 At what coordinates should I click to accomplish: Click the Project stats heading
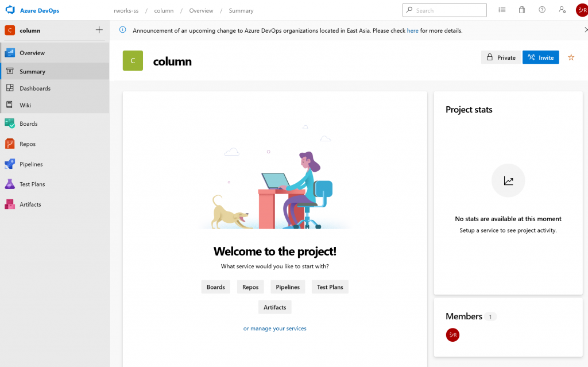click(x=469, y=110)
